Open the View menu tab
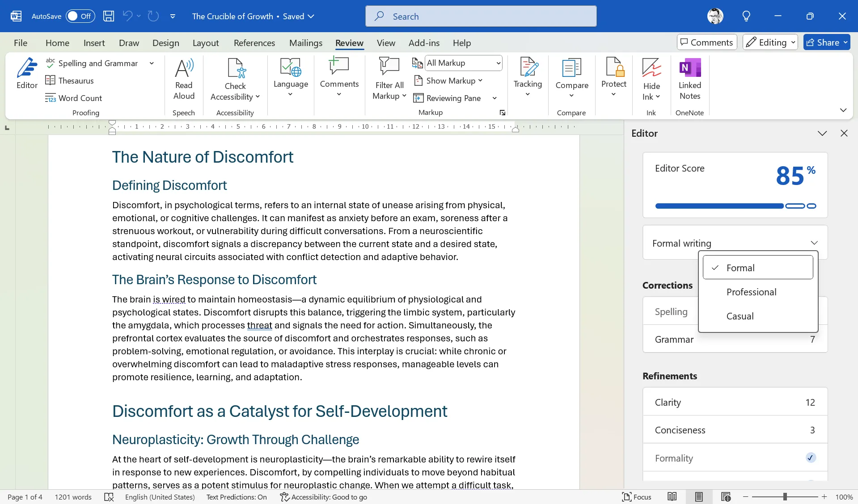Screen dimensions: 858x504 [385, 42]
